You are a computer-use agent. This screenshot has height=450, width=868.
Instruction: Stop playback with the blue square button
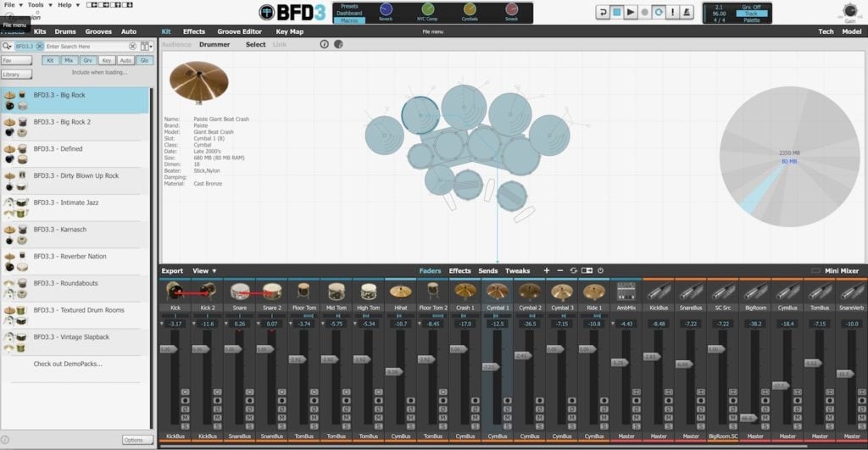point(616,12)
